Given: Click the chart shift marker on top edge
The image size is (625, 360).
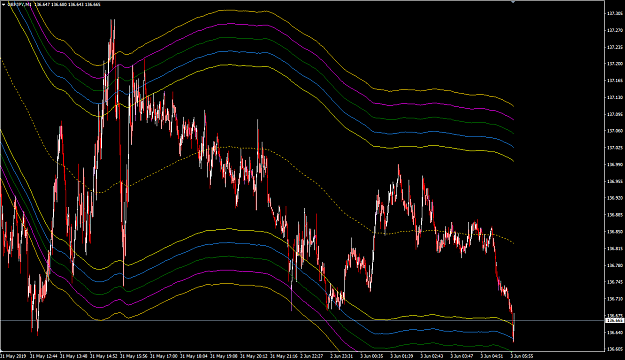Looking at the screenshot, I should (x=513, y=2).
